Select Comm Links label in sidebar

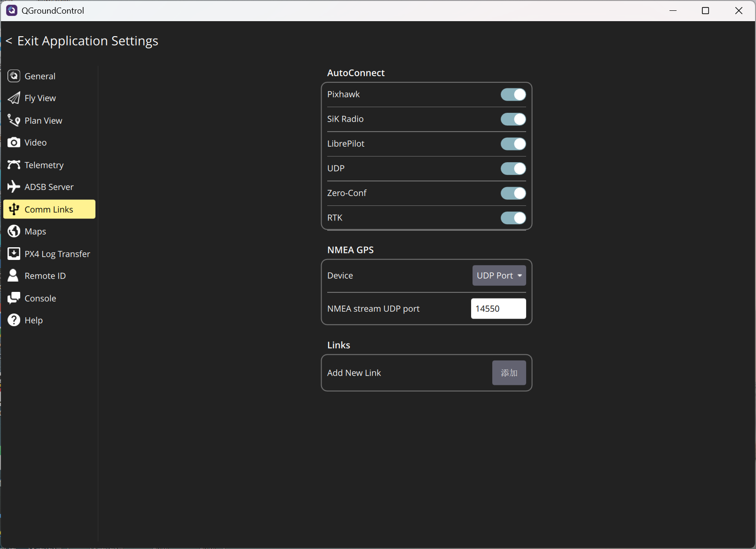coord(49,210)
